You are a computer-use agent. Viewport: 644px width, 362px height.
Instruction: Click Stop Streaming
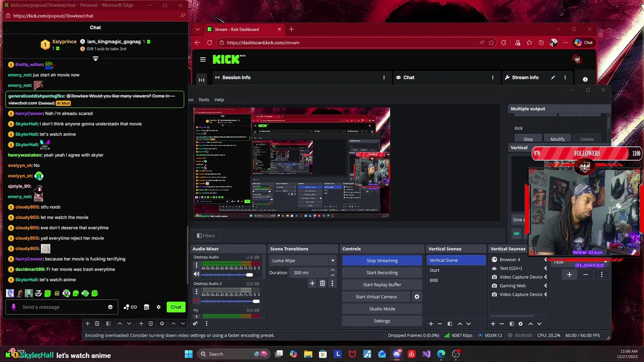click(x=382, y=260)
